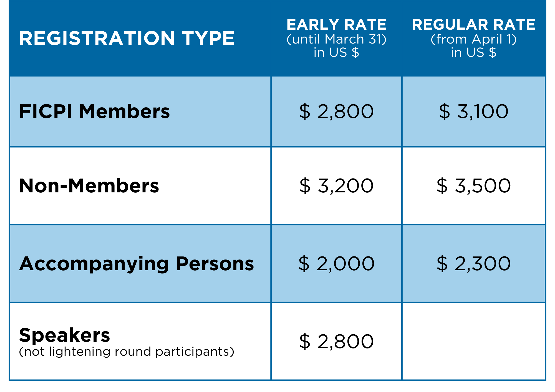Click "in US $" under EARLY RATE
This screenshot has height=392, width=555.
(336, 52)
